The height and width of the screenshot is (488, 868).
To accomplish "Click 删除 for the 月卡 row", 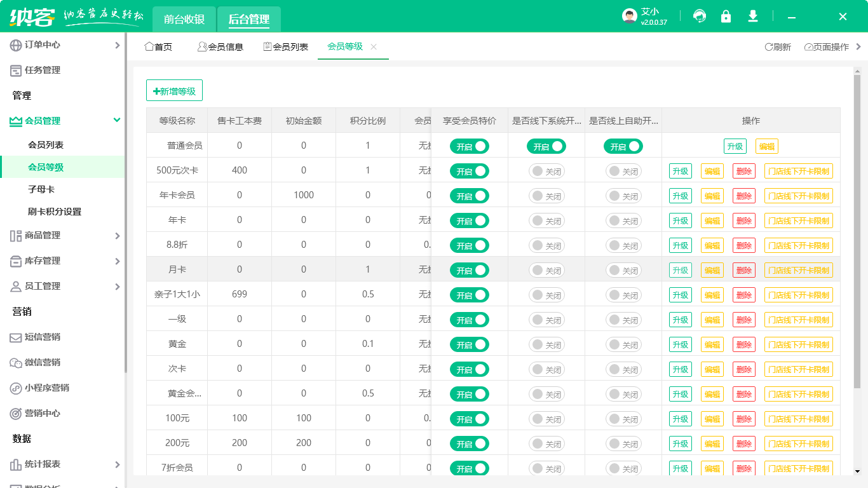I will (743, 270).
